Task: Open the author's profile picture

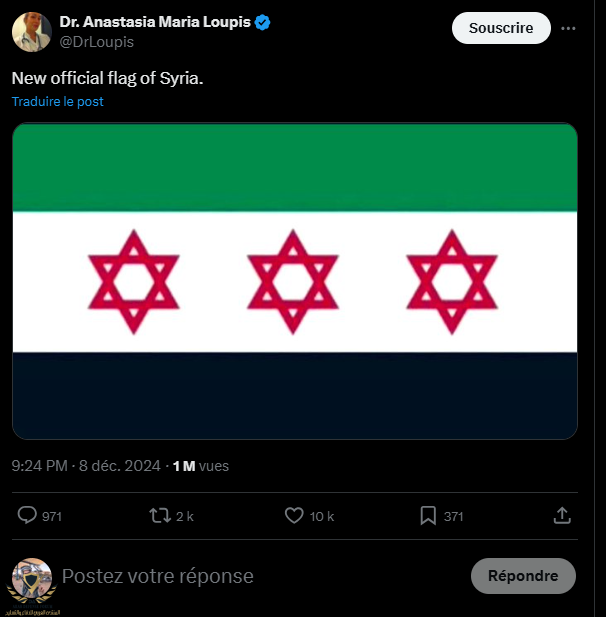Action: (32, 32)
